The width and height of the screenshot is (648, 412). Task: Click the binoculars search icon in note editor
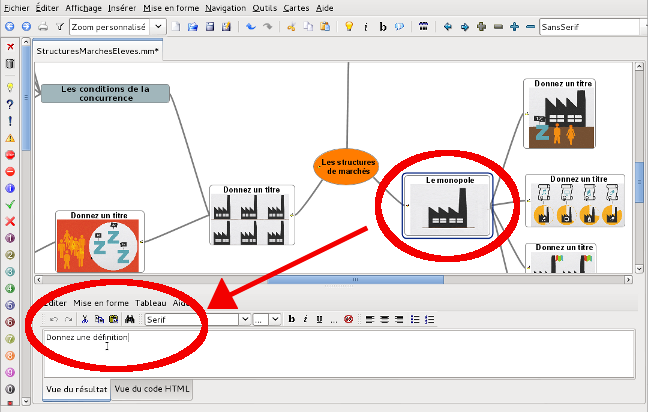[x=130, y=319]
